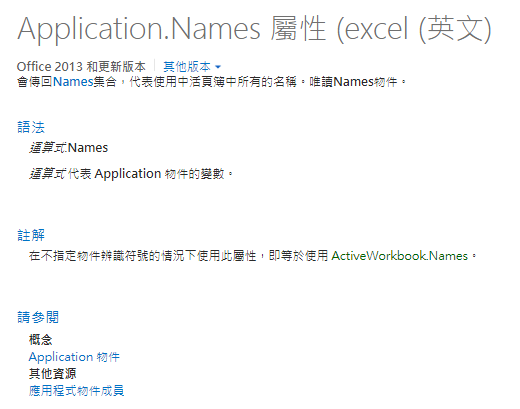This screenshot has width=520, height=409.
Task: Collapse the 註解 section heading
Action: point(31,235)
